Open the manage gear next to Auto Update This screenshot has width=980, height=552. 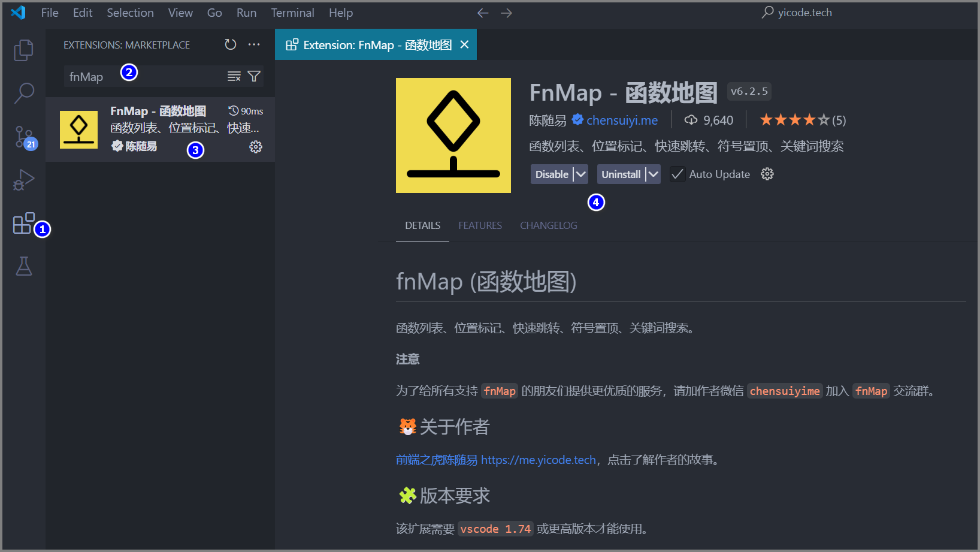(767, 174)
